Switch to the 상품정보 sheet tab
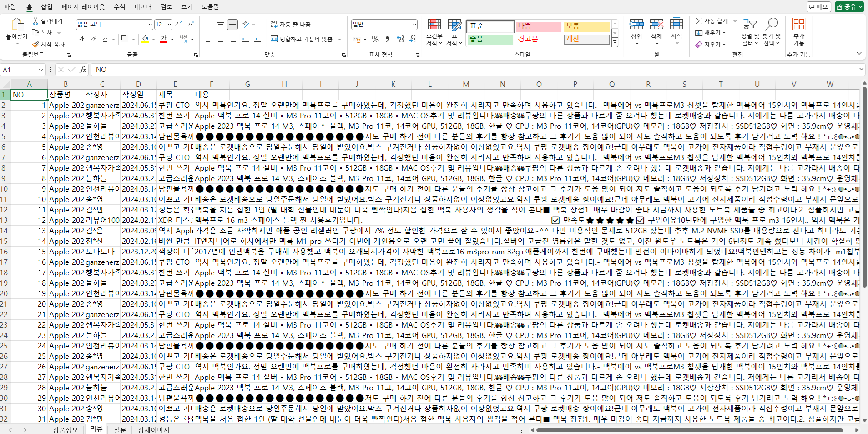The width and height of the screenshot is (868, 434). [66, 429]
